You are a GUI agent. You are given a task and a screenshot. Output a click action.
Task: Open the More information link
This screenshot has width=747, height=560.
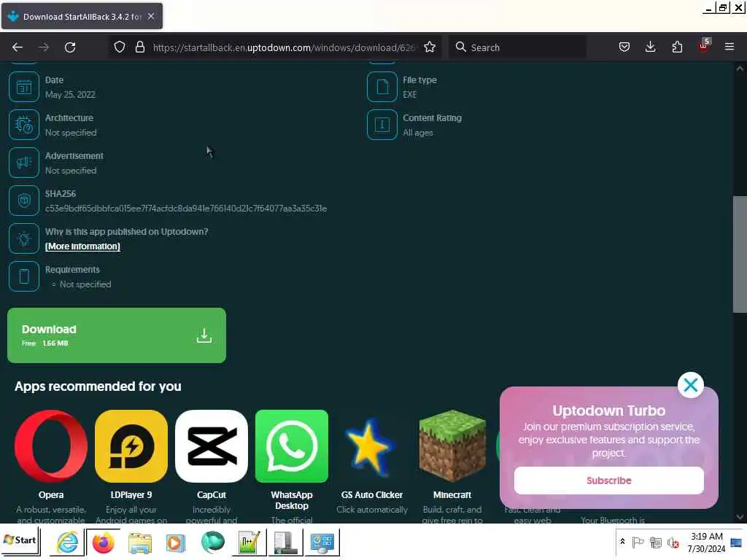pyautogui.click(x=82, y=246)
